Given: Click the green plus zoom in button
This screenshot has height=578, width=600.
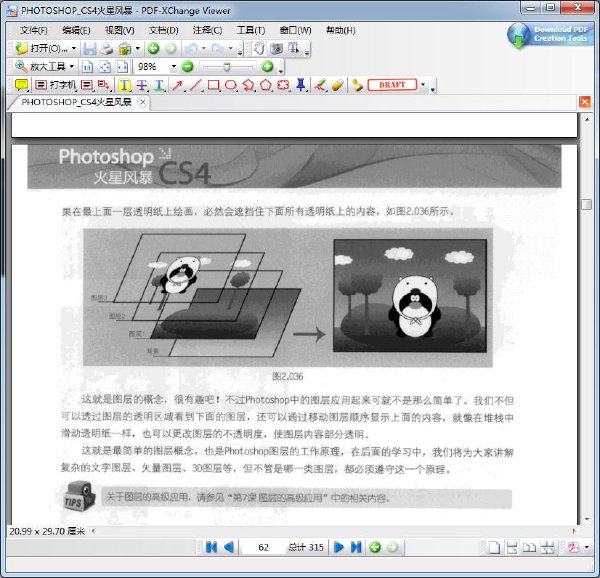Looking at the screenshot, I should (x=267, y=67).
